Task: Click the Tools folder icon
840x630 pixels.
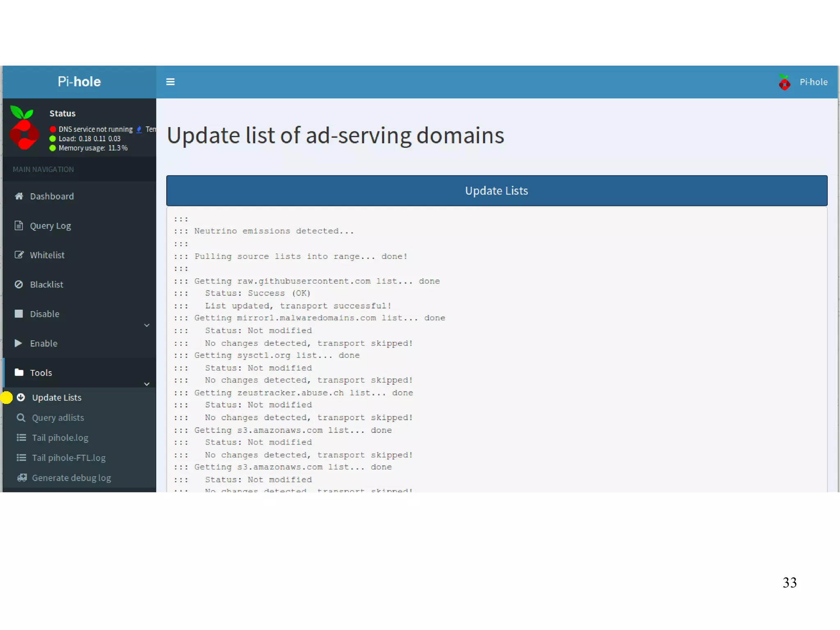Action: [19, 372]
